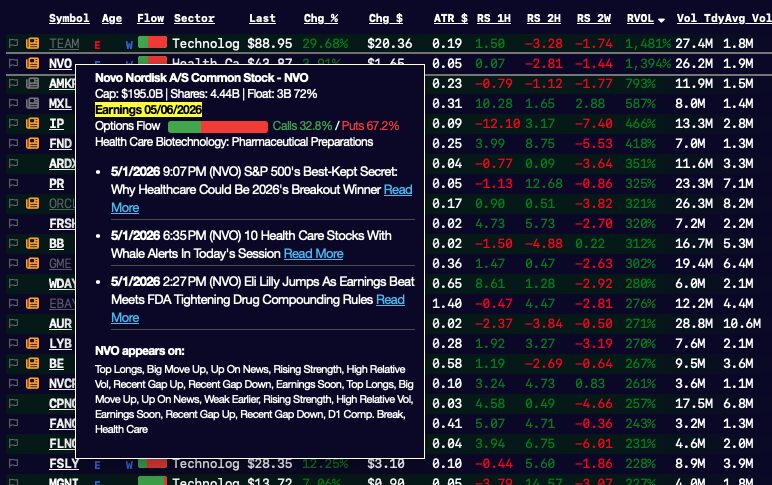The image size is (772, 485).
Task: Open Read More for Whale Alerts article
Action: tap(314, 254)
